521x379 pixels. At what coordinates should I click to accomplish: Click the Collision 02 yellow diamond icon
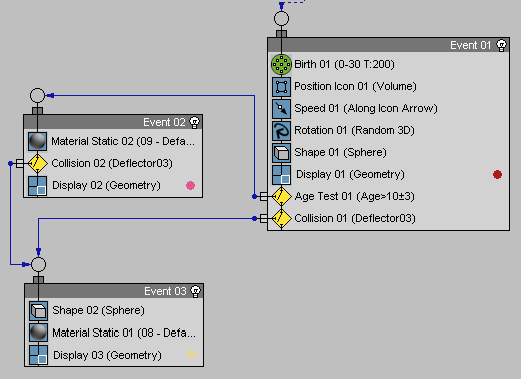37,163
